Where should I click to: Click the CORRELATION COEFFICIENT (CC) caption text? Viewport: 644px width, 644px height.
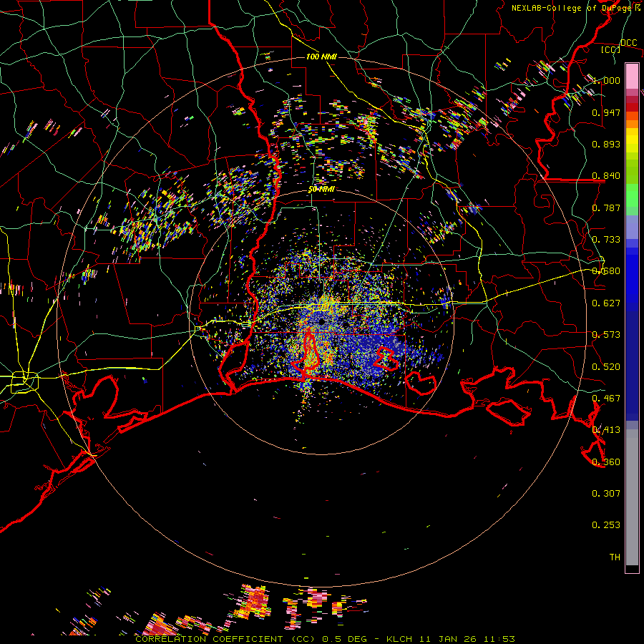[225, 639]
